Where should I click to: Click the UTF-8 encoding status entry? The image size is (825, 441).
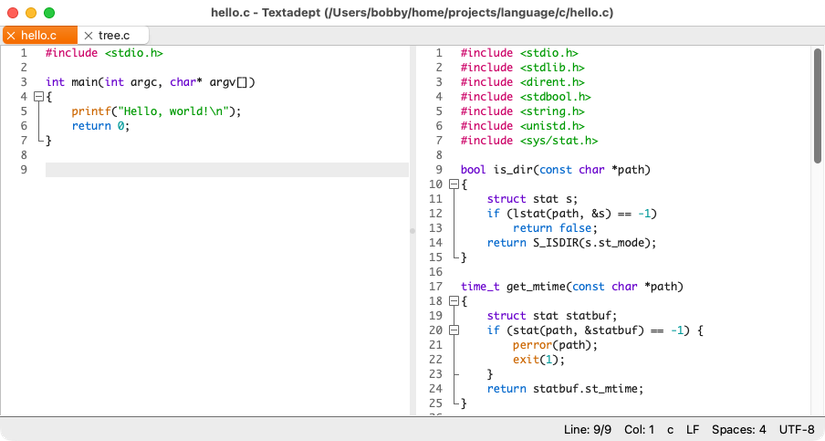(x=797, y=429)
